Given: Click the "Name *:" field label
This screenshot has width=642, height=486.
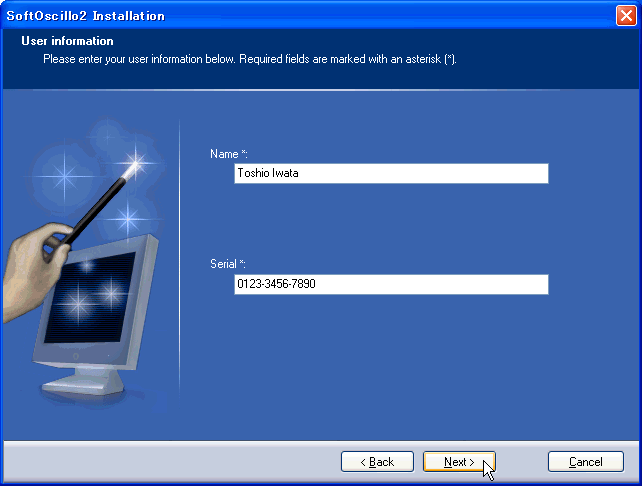Looking at the screenshot, I should pyautogui.click(x=228, y=154).
